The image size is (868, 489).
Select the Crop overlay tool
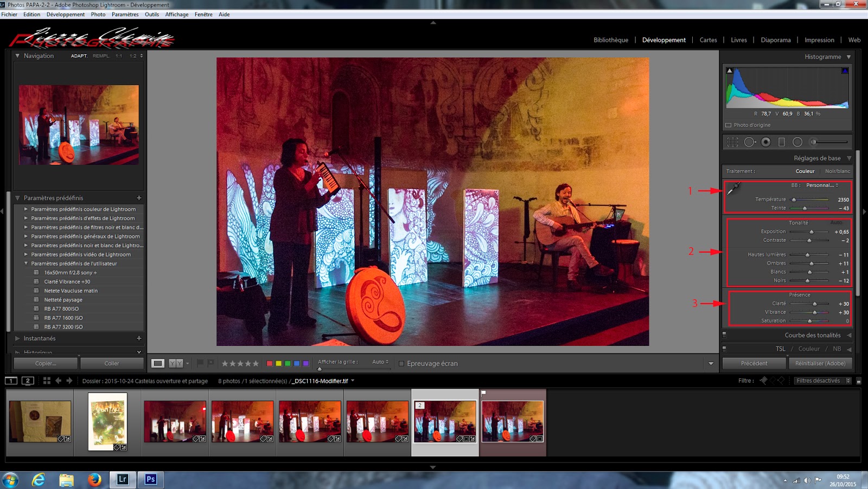(x=732, y=142)
